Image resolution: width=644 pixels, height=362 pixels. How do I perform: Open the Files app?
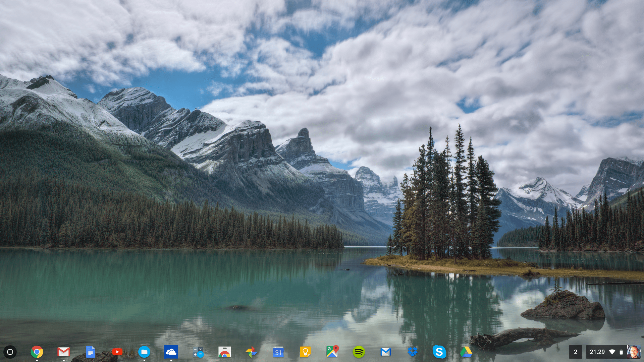[144, 352]
